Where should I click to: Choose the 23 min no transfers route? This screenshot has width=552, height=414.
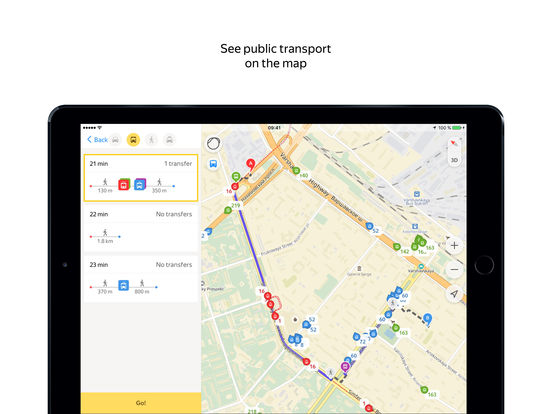141,278
